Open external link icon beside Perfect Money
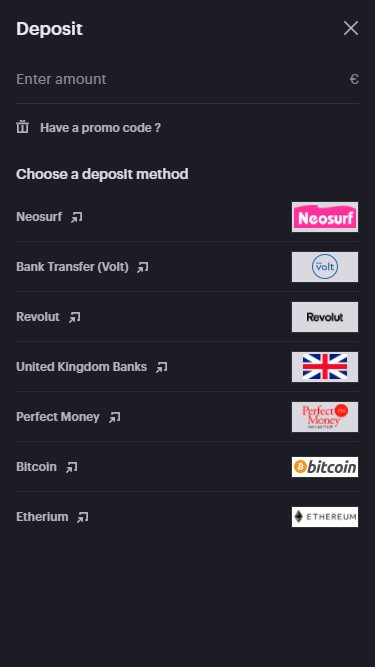Screen dimensions: 375x667 click(x=114, y=417)
